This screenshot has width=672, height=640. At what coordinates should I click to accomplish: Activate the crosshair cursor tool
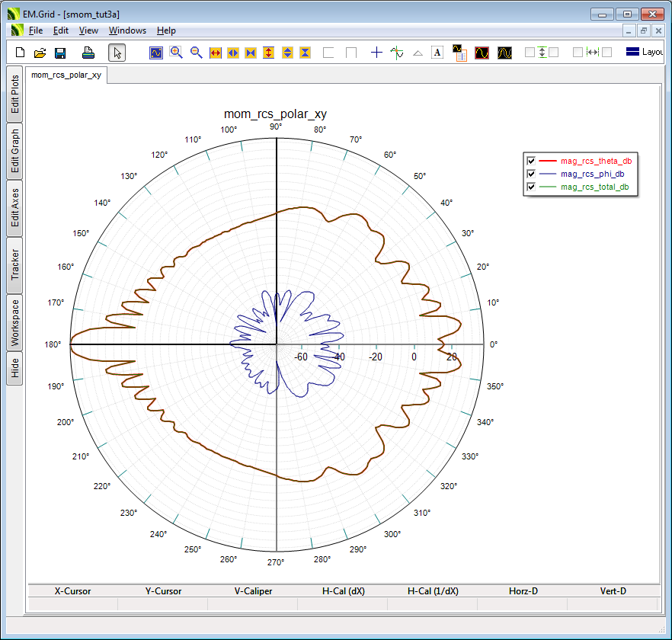(376, 53)
